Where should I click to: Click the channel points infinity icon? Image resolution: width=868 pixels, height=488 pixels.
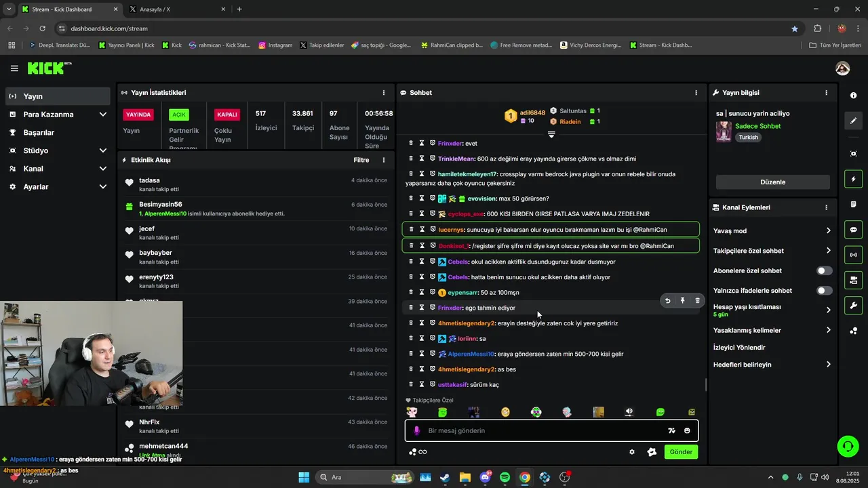(x=418, y=452)
